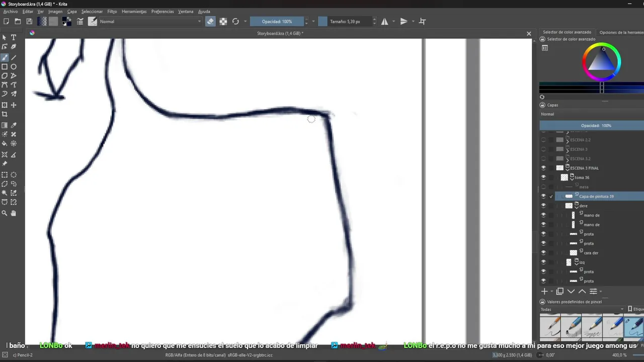
Task: Hide the dere group layer
Action: pos(543,206)
